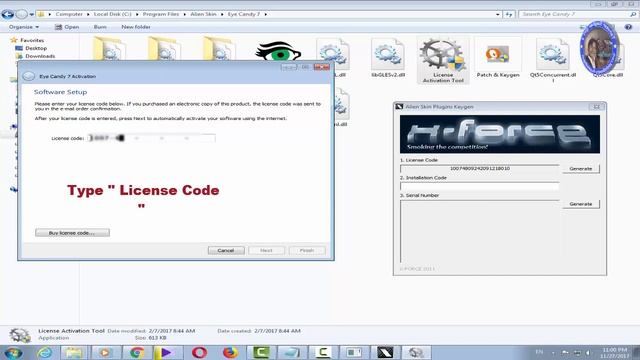Screen dimensions: 640x360
Task: Click the network icon in the system tray
Action: click(x=577, y=353)
